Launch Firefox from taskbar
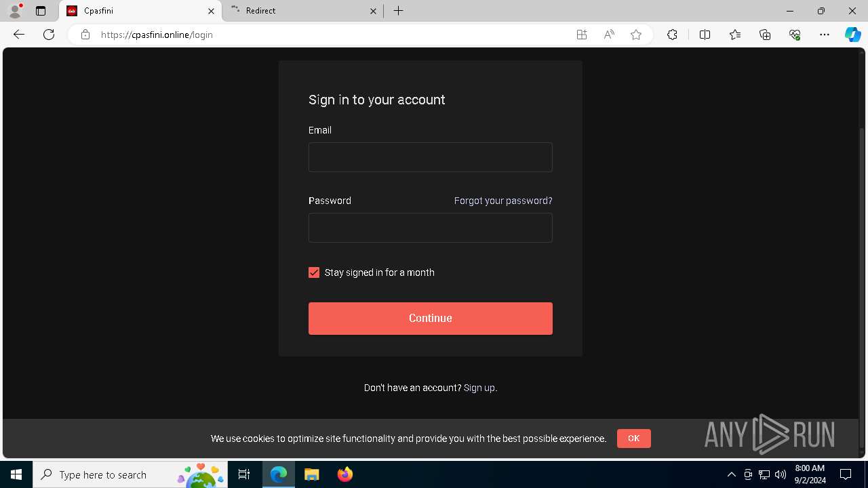 pyautogui.click(x=345, y=474)
